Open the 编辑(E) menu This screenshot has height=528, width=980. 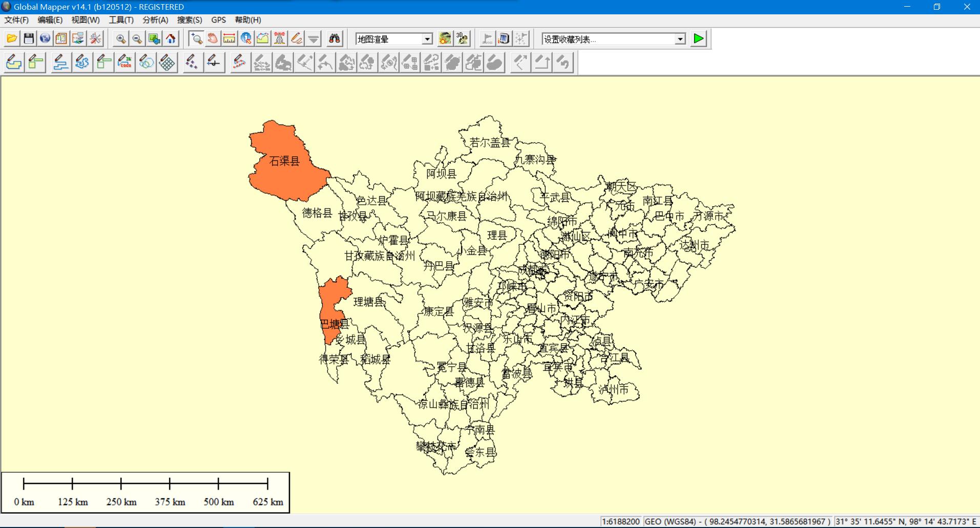(50, 20)
